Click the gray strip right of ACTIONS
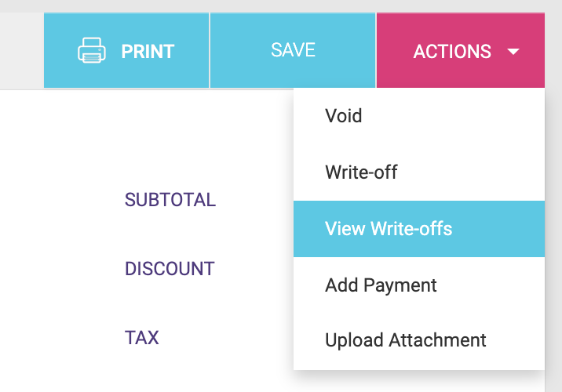 (x=553, y=50)
